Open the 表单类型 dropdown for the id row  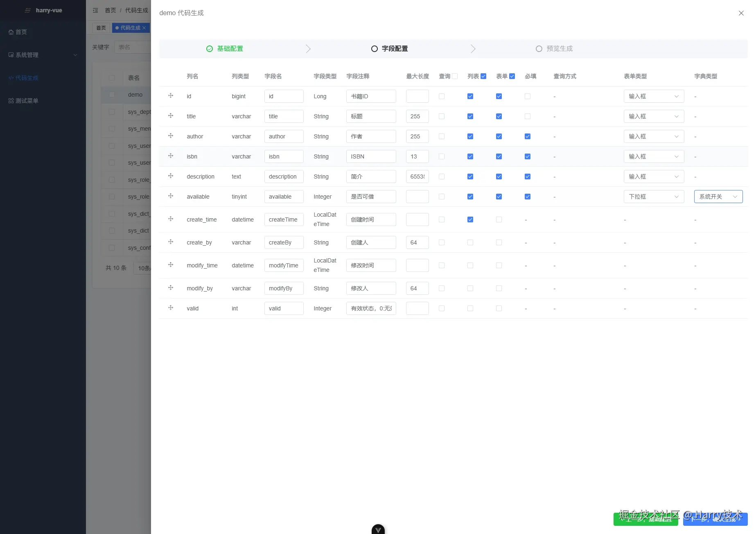(654, 96)
